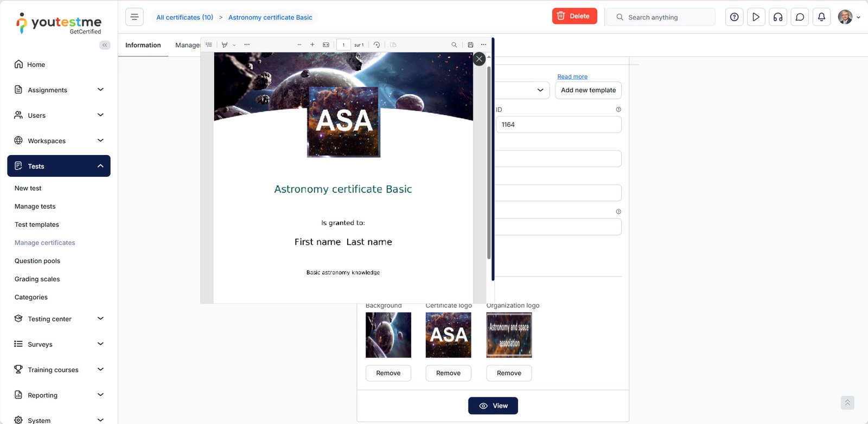Click the Search anything field
Image resolution: width=868 pixels, height=424 pixels.
pyautogui.click(x=661, y=17)
